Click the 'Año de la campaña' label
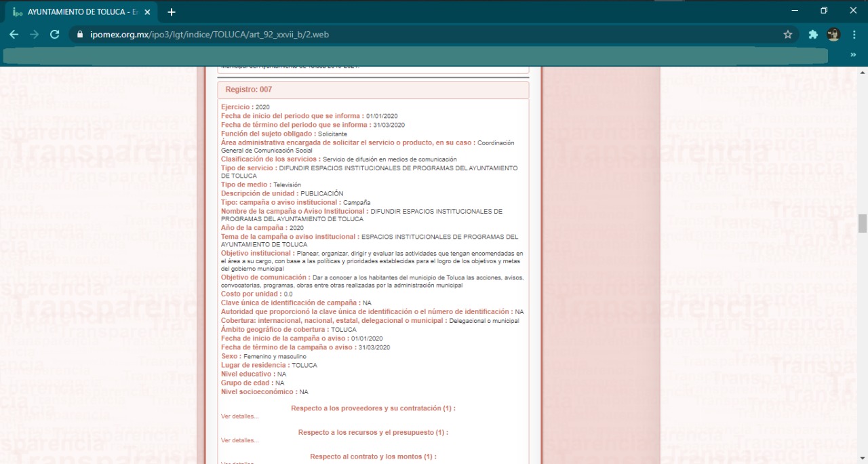Image resolution: width=868 pixels, height=464 pixels. 253,228
